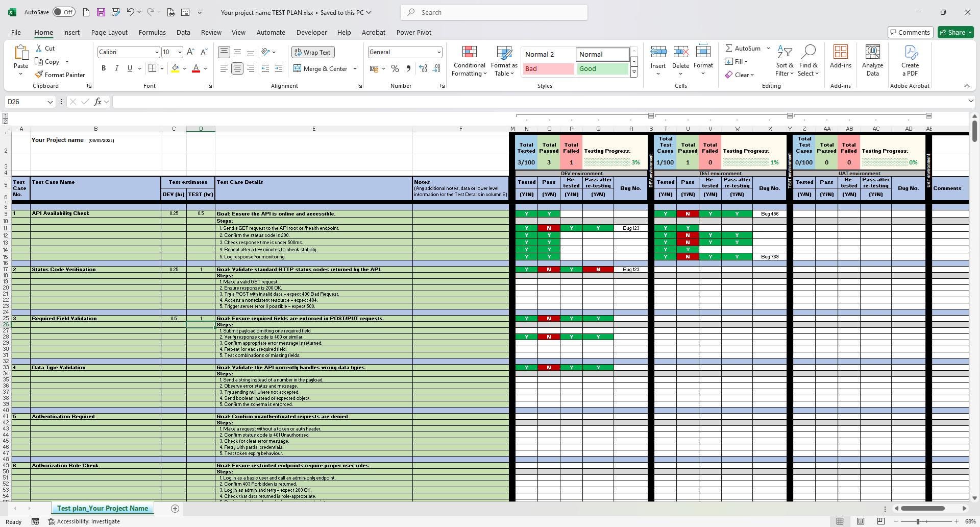
Task: Expand the formula bar
Action: coord(970,101)
